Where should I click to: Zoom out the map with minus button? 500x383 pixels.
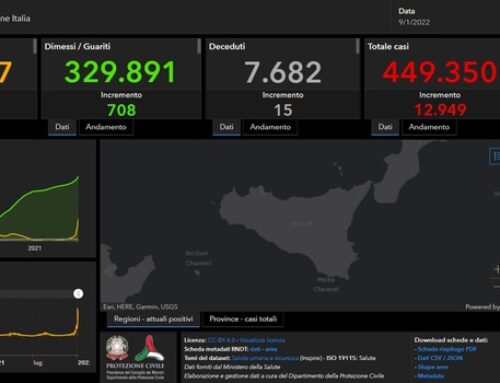click(497, 286)
